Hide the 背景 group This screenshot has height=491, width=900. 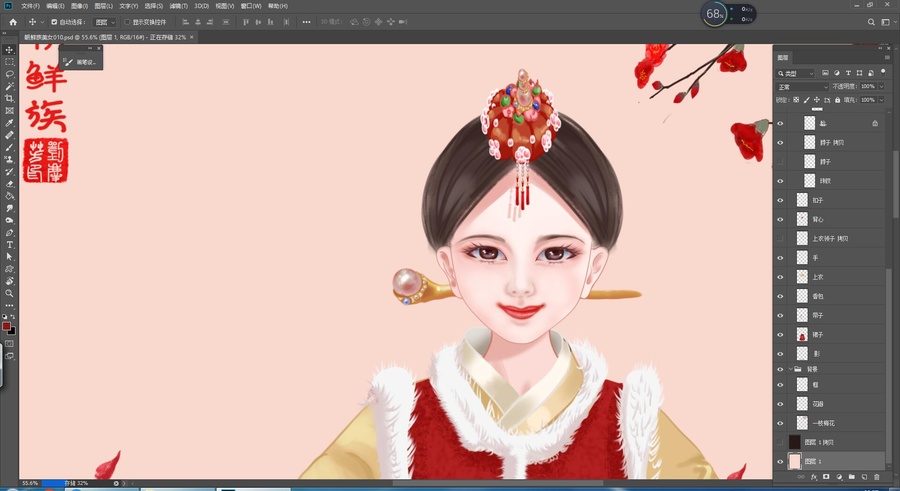[780, 369]
